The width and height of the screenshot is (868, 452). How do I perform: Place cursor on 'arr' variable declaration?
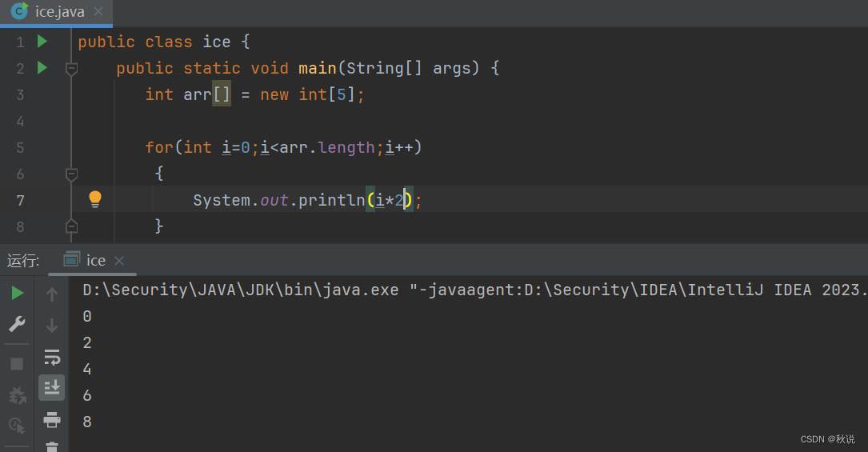click(x=198, y=94)
